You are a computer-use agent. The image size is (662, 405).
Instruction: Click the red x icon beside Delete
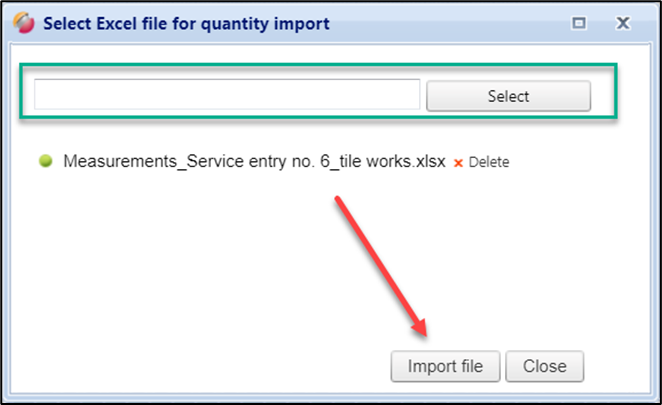pos(459,162)
